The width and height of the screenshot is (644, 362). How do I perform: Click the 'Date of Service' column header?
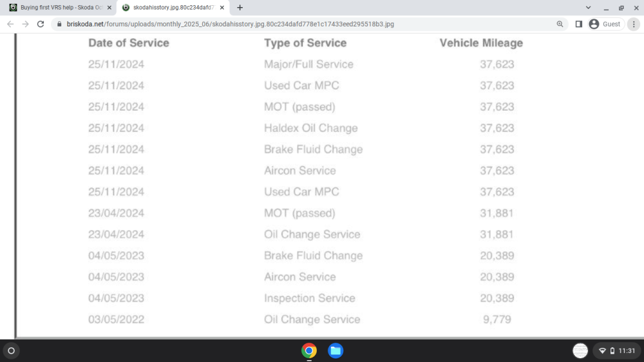129,43
